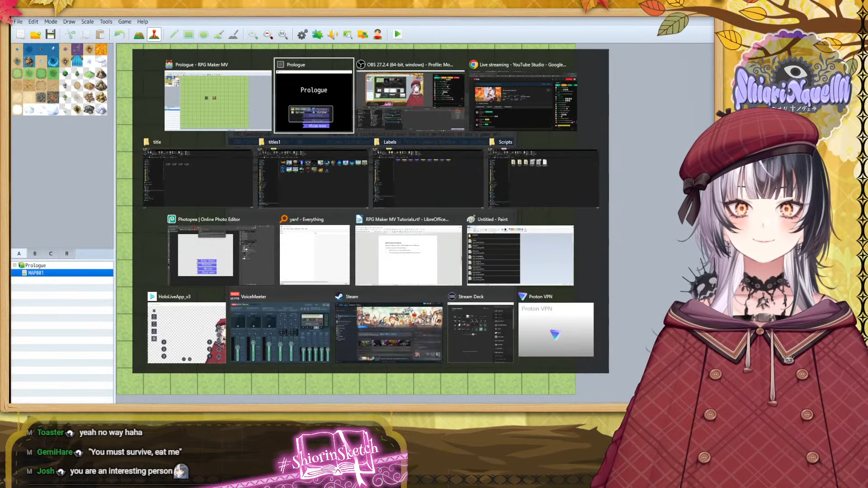The width and height of the screenshot is (868, 488).
Task: Open the Game menu
Action: coord(125,22)
